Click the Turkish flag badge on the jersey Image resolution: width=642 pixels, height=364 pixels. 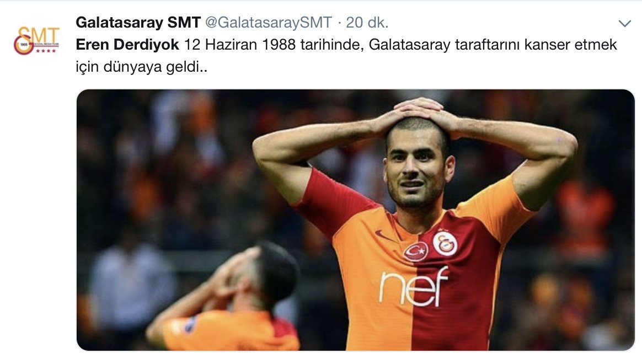(x=415, y=251)
